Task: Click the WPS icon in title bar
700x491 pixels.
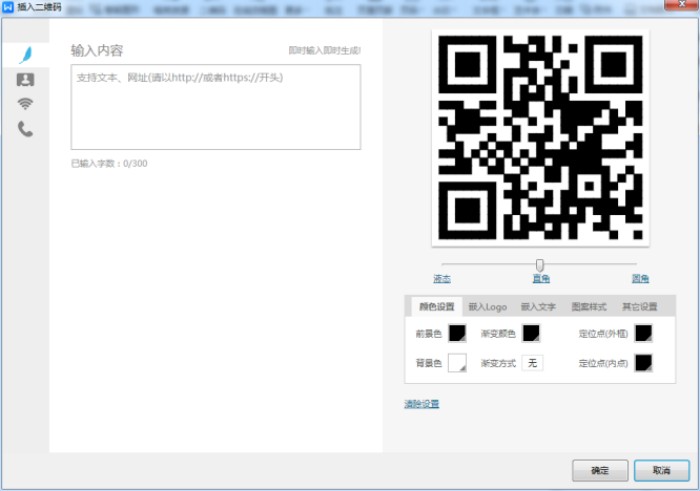Action: coord(8,7)
